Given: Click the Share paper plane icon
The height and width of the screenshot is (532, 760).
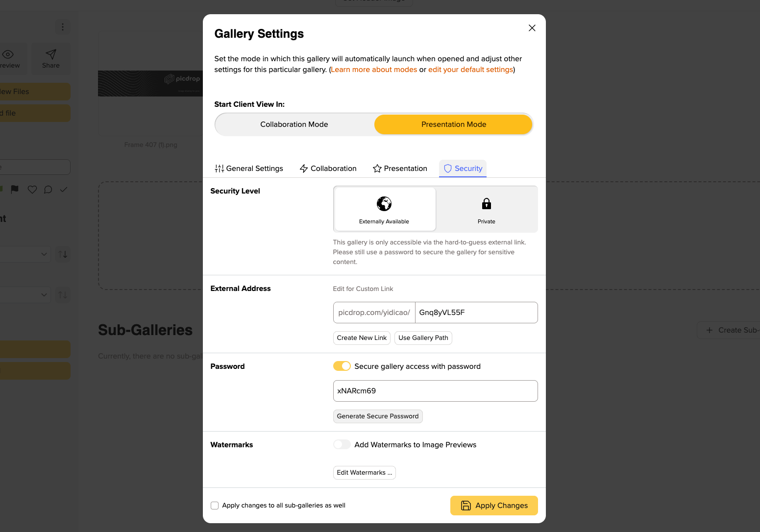Looking at the screenshot, I should pyautogui.click(x=51, y=54).
